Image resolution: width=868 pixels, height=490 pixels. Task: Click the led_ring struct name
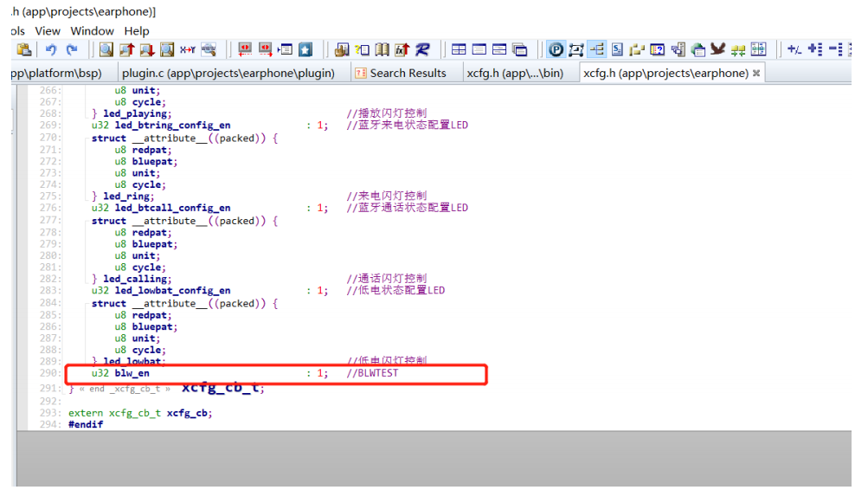click(x=126, y=196)
